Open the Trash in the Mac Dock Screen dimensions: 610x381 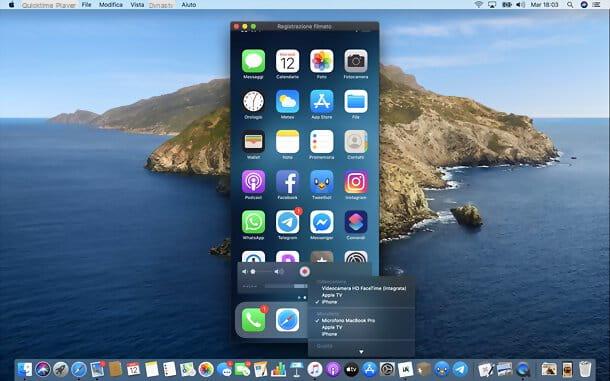[x=585, y=369]
